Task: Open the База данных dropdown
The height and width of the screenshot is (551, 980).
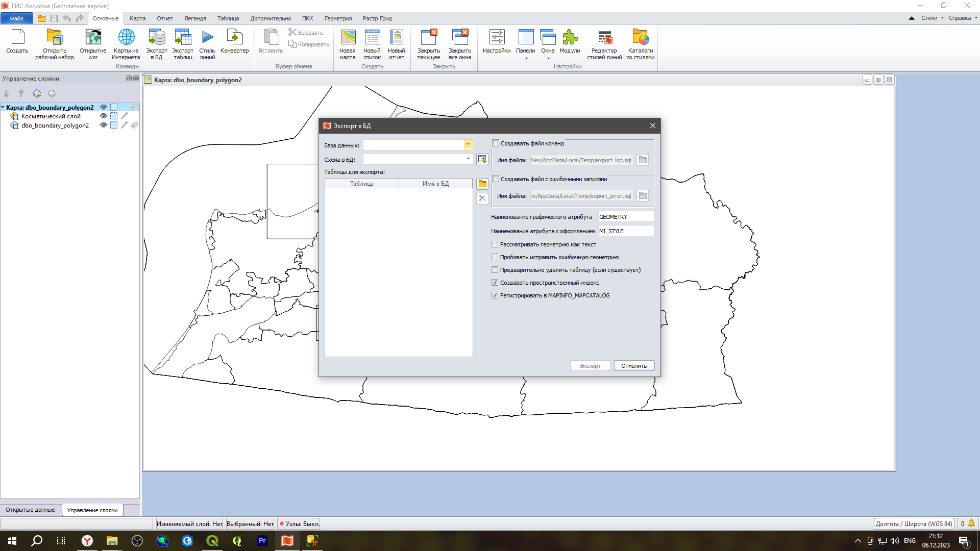Action: pos(468,145)
